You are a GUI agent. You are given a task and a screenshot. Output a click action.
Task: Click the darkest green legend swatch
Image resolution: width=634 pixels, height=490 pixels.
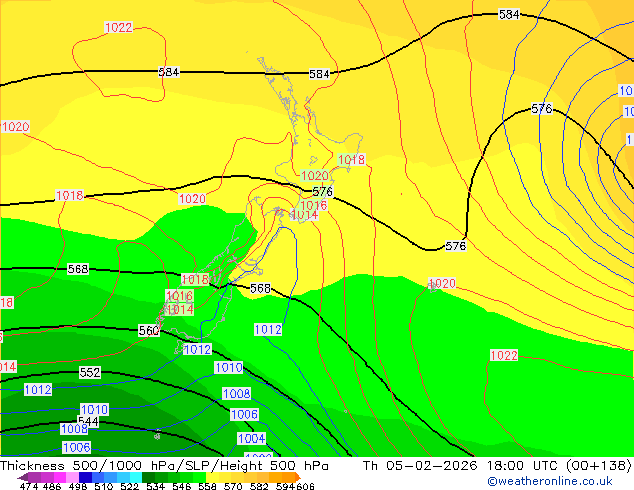[148, 477]
